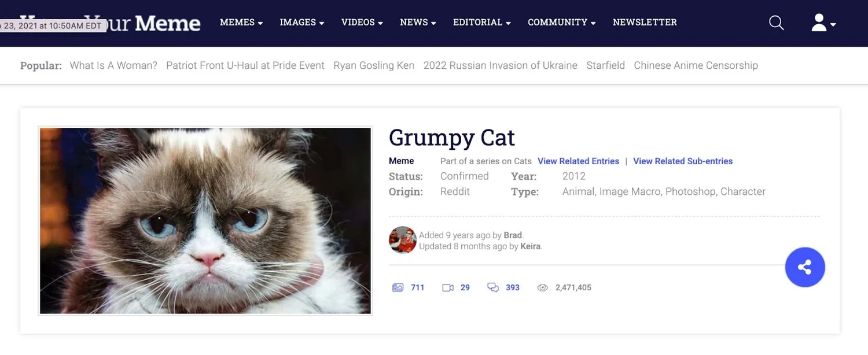Click Brad's avatar picture
Screen dimensions: 868x355
coord(402,240)
